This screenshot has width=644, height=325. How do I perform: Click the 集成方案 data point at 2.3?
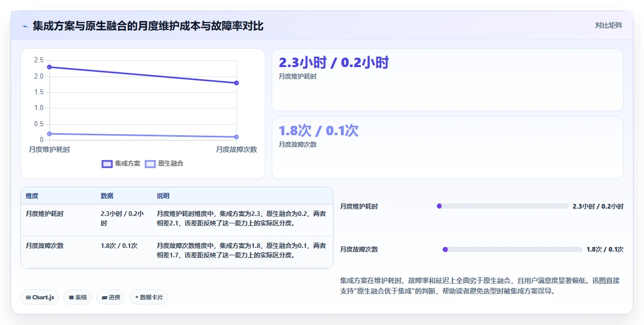point(49,67)
